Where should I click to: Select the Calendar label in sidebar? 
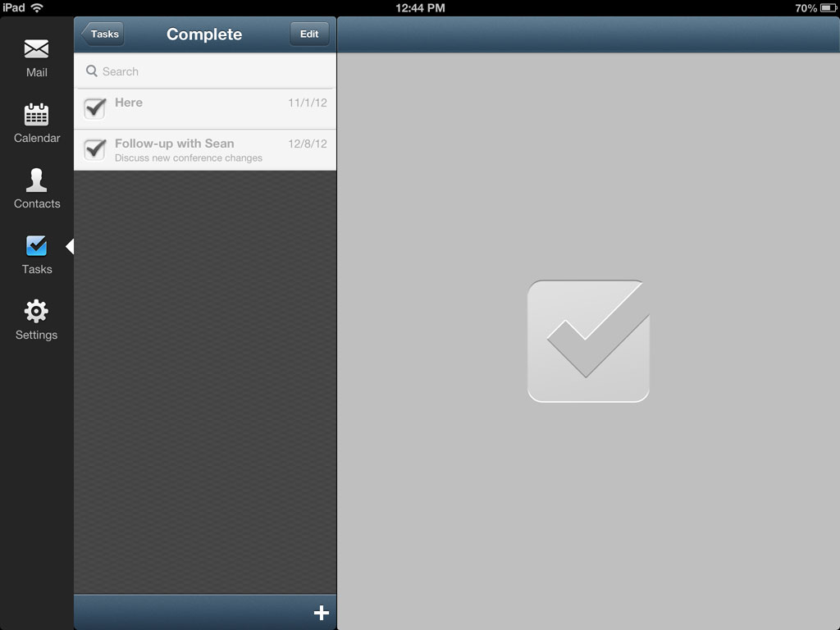click(37, 138)
